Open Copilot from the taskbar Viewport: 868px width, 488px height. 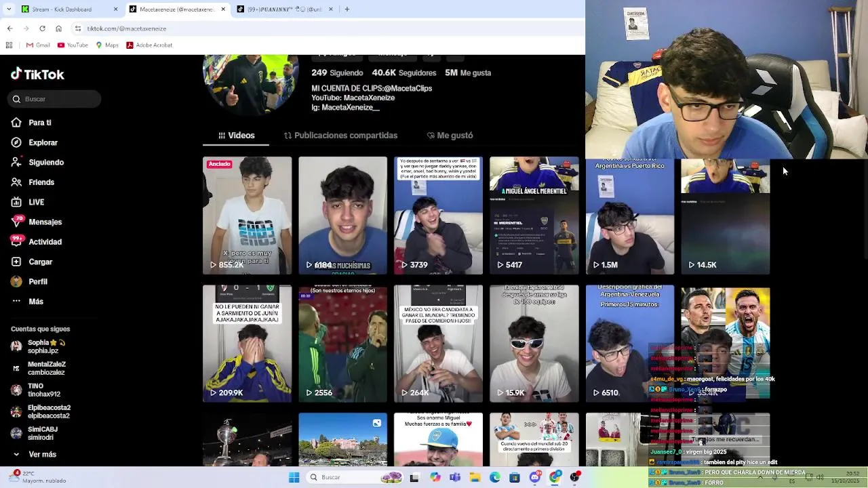click(435, 477)
